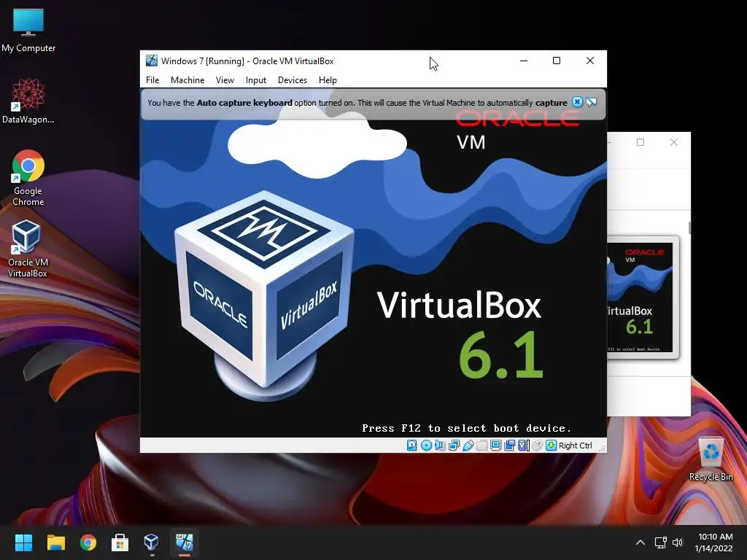Click the don't-show-again notification icon
This screenshot has width=747, height=560.
(x=591, y=102)
